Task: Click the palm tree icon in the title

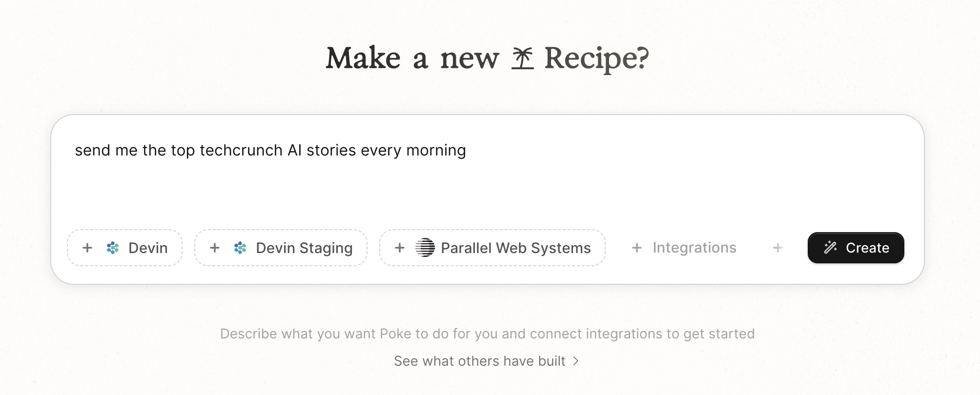Action: (x=523, y=57)
